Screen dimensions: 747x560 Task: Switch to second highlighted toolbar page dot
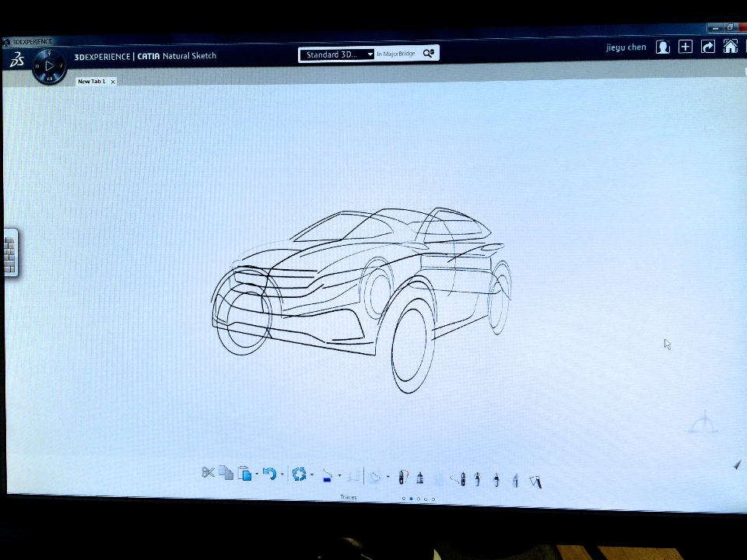click(x=411, y=499)
